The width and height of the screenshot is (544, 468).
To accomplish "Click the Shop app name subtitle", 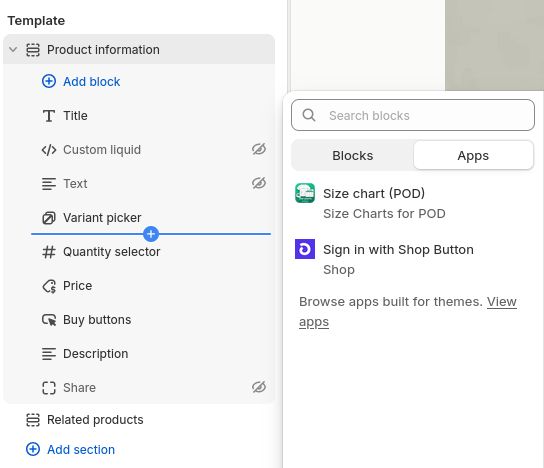I will pyautogui.click(x=339, y=270).
